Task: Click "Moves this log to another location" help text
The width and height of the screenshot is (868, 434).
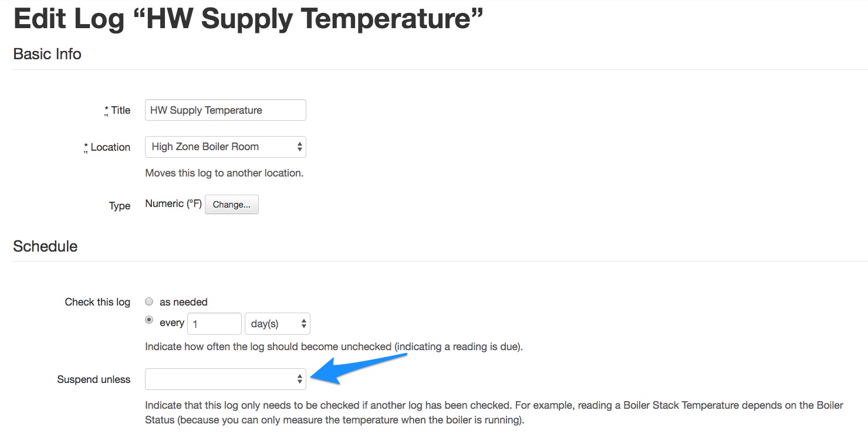Action: click(x=224, y=173)
